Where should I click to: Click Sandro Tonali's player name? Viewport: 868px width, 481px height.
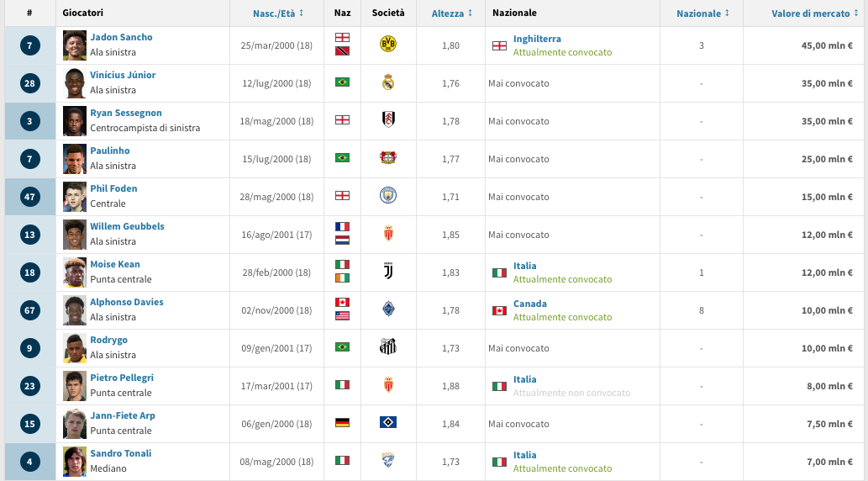tap(121, 453)
